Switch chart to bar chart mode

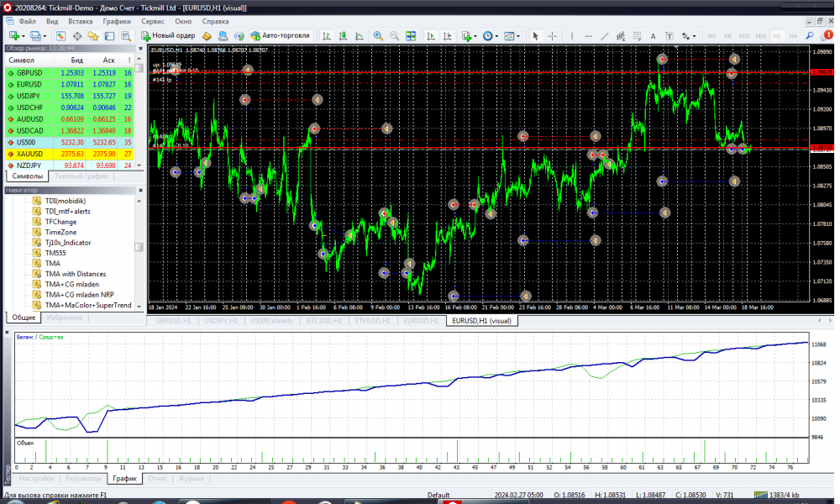click(326, 36)
